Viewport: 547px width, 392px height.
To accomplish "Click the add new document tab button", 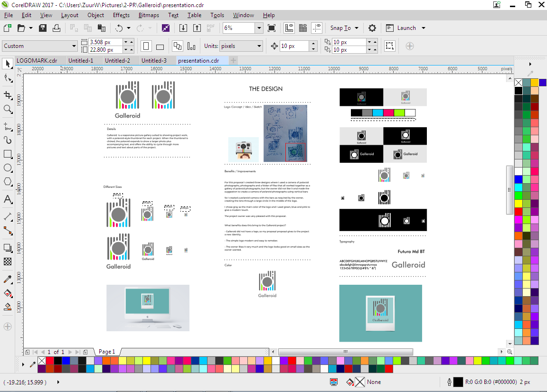I will coord(234,61).
